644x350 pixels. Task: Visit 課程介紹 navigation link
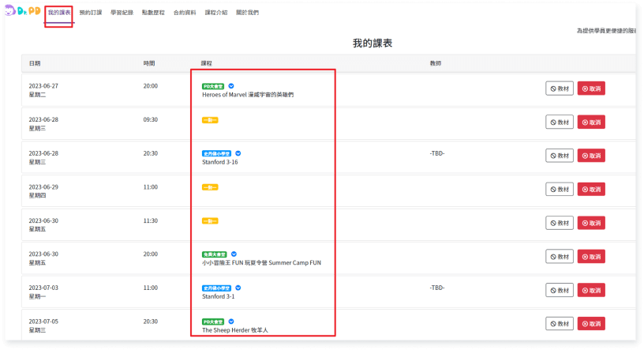click(215, 13)
